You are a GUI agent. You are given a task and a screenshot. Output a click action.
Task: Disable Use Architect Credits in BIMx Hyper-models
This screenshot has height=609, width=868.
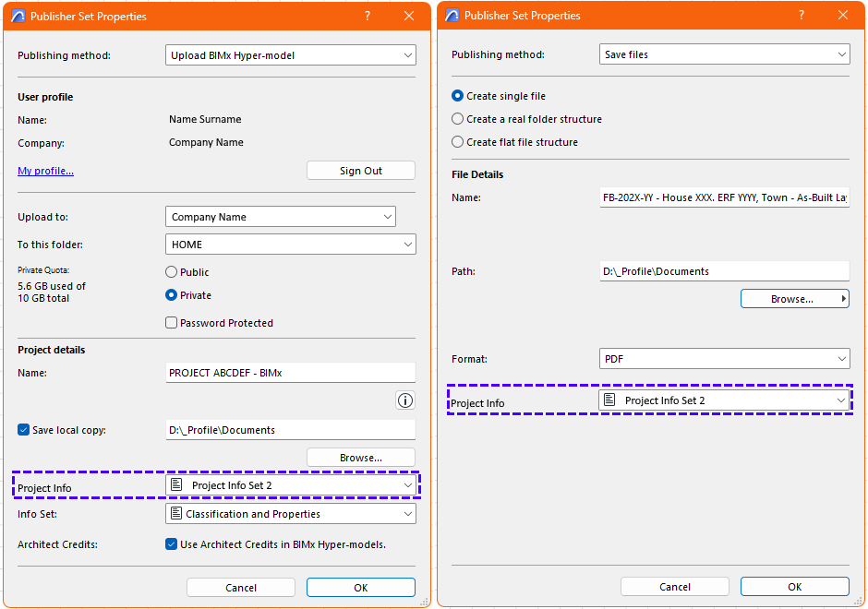[x=171, y=544]
